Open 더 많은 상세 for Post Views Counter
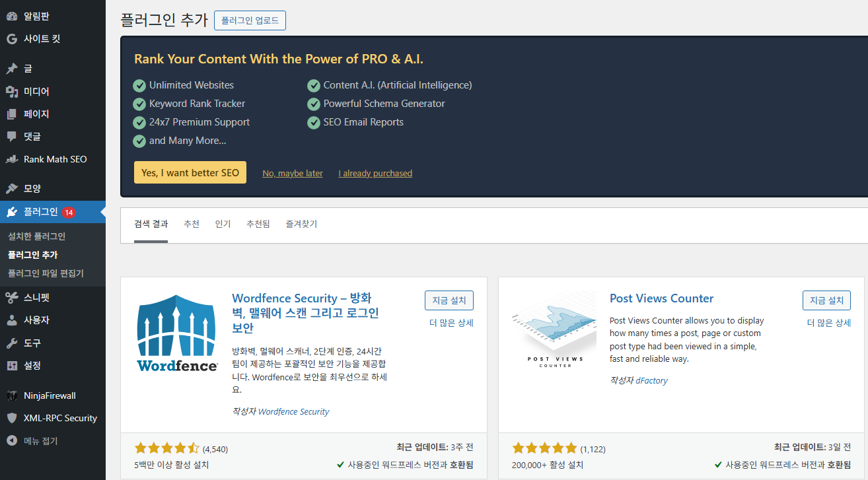The width and height of the screenshot is (868, 480). (829, 323)
